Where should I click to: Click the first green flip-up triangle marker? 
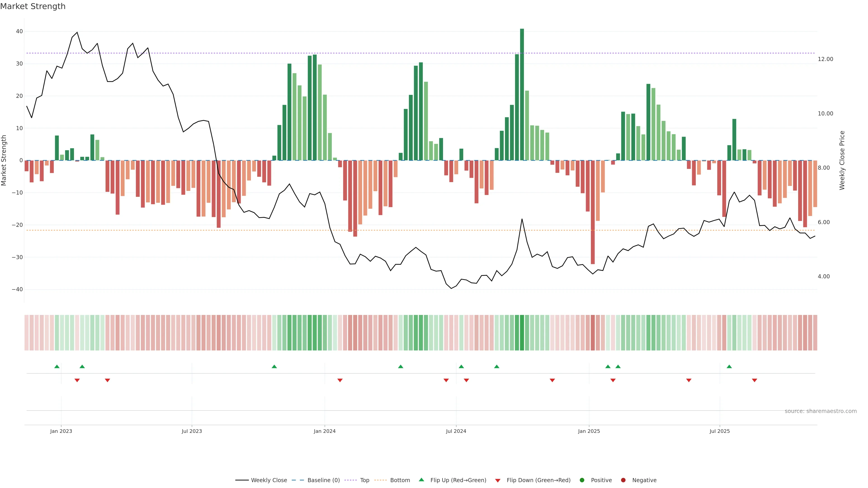click(x=57, y=366)
